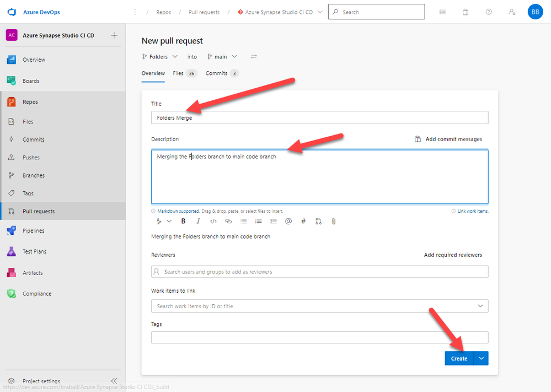Screen dimensions: 551x392
Task: Switch to the Overview tab
Action: 153,73
